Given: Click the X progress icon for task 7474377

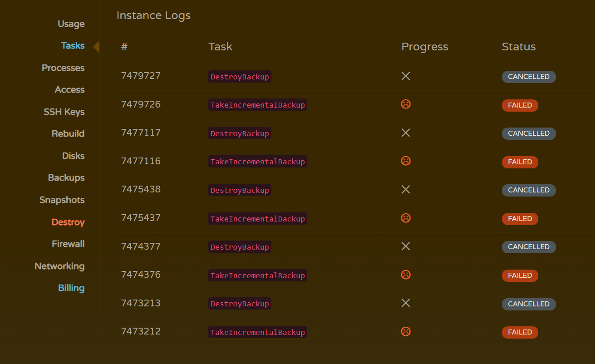Looking at the screenshot, I should [406, 246].
